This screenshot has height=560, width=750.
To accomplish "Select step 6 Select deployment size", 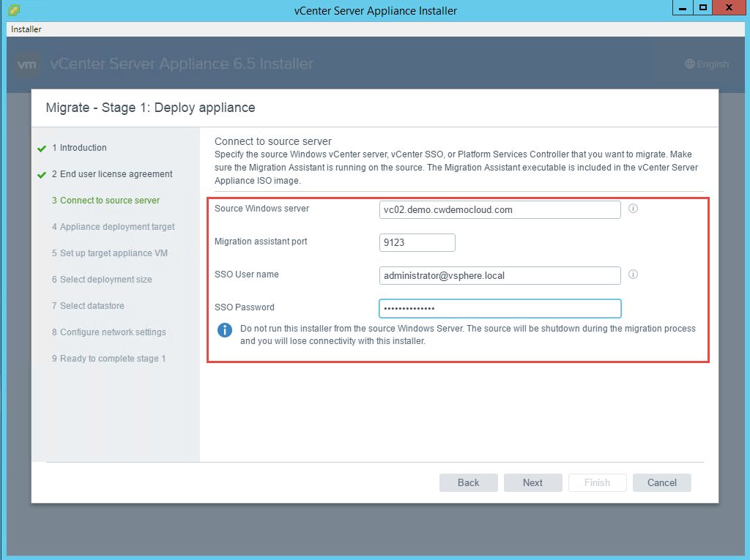I will (x=102, y=280).
